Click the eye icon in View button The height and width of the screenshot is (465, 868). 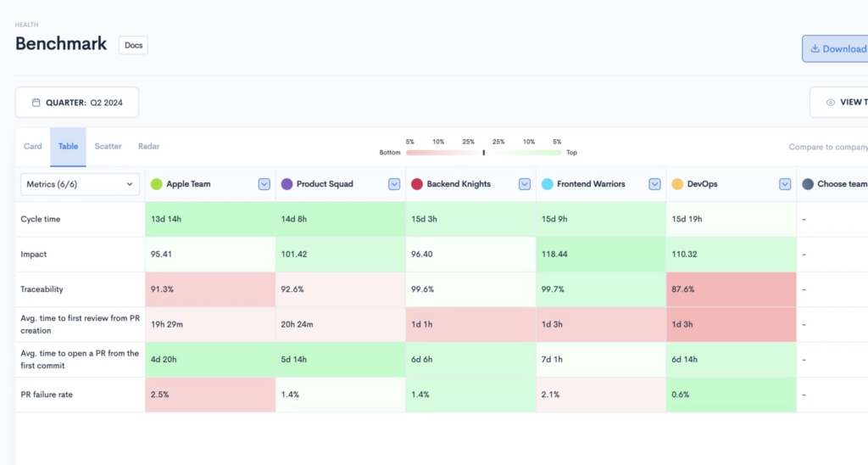(x=831, y=103)
